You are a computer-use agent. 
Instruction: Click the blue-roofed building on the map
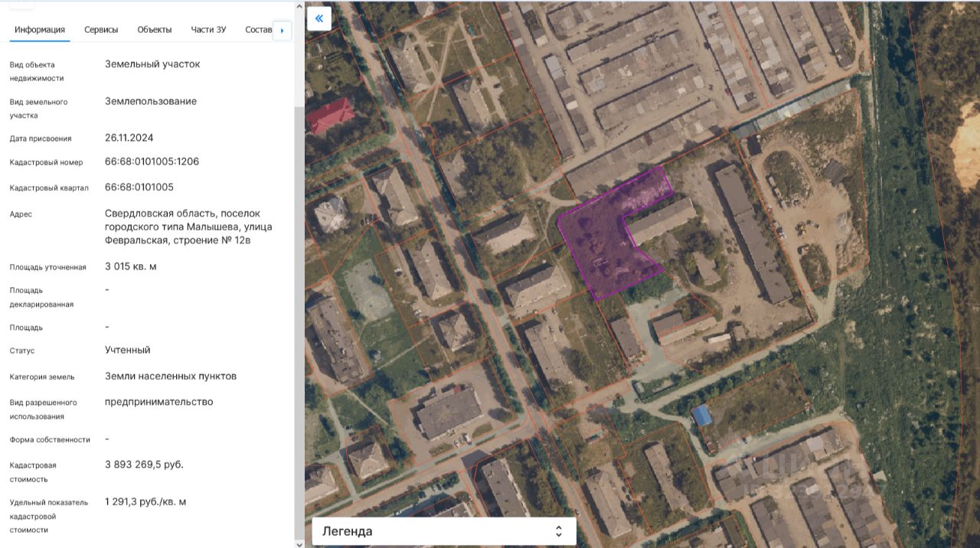(702, 416)
